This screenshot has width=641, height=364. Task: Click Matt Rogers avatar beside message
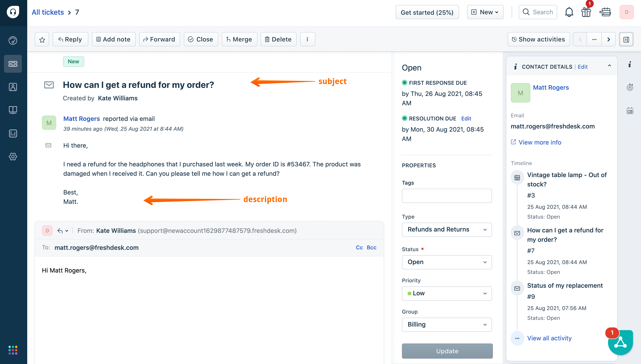pos(49,123)
